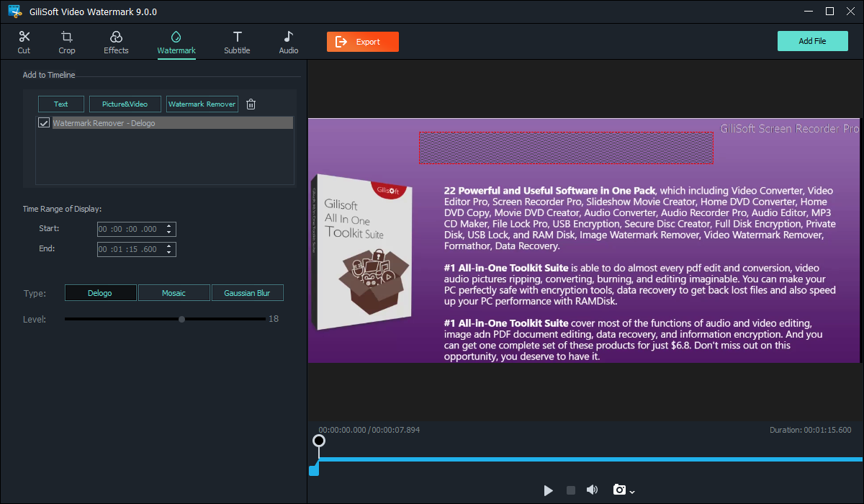Click the Add File button

(x=812, y=41)
